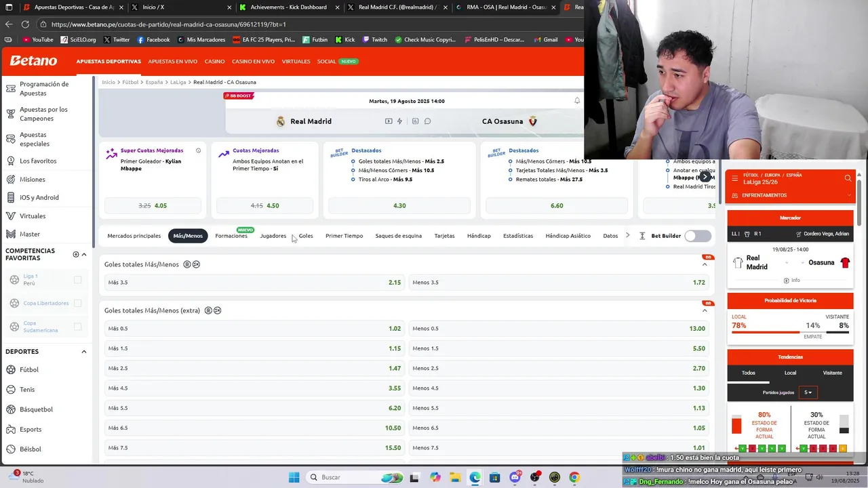Open Discord from the taskbar

pyautogui.click(x=515, y=477)
